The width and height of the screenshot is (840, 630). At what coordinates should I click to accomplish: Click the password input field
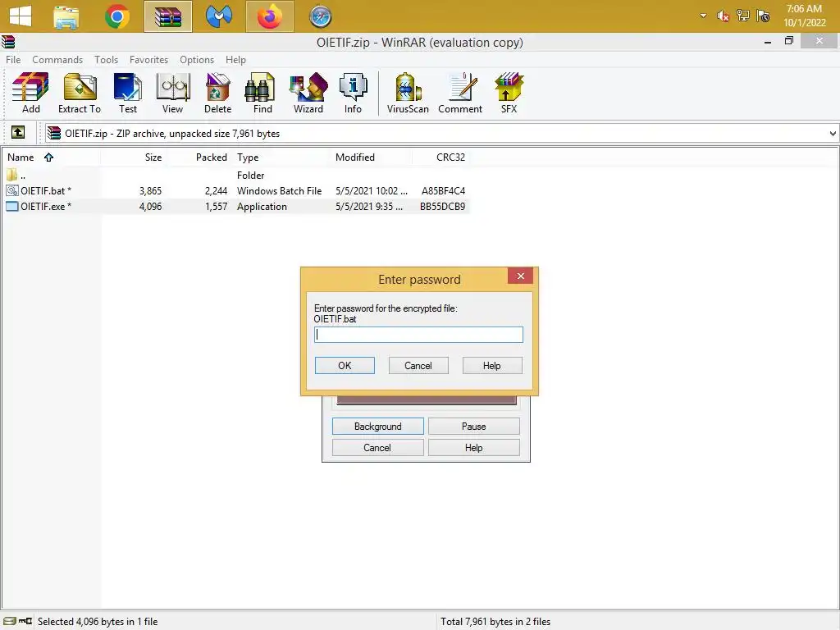[418, 335]
